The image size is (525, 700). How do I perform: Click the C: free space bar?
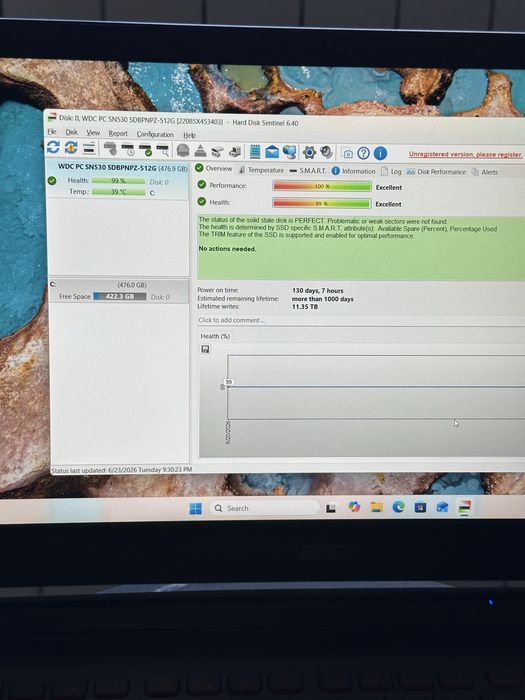120,296
